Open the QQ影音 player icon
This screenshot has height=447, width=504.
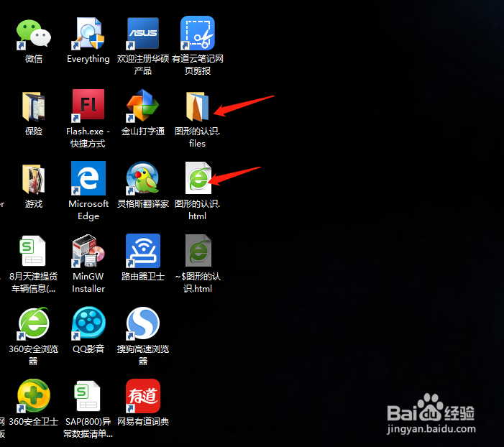88,323
